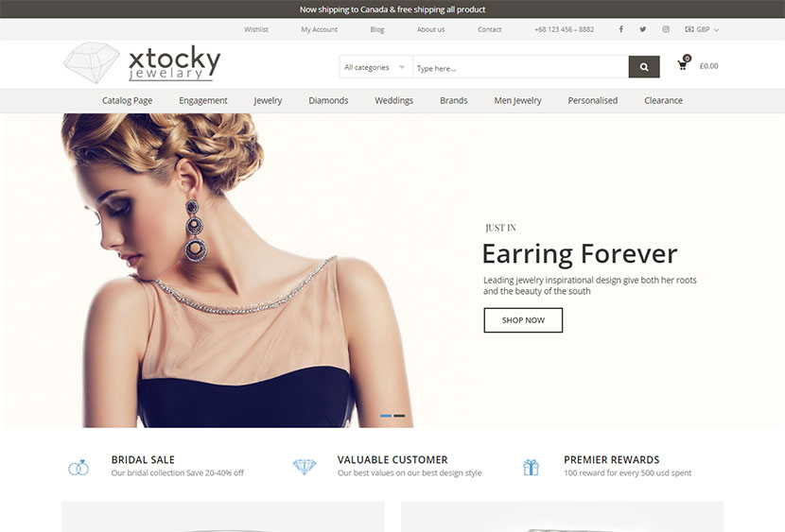The image size is (785, 532).
Task: Switch to the second slide indicator
Action: point(399,416)
